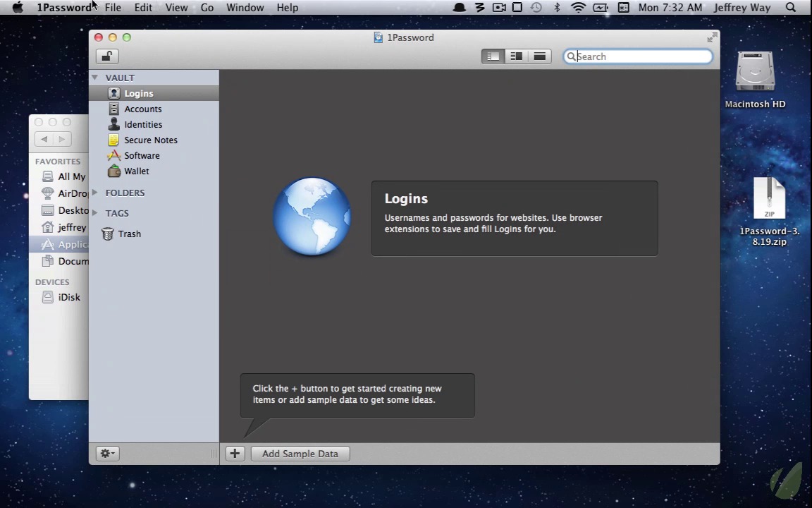
Task: Click the Secure Notes yellow note icon
Action: point(114,140)
